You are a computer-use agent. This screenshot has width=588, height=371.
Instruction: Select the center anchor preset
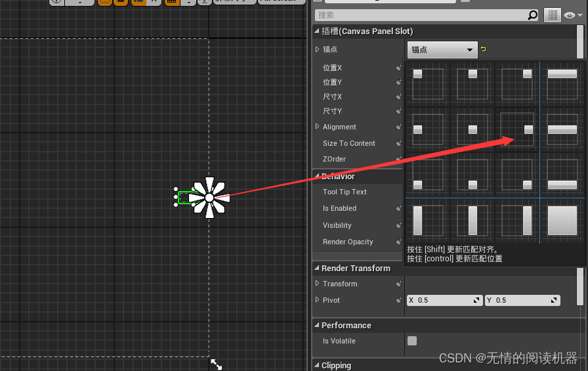(x=472, y=129)
